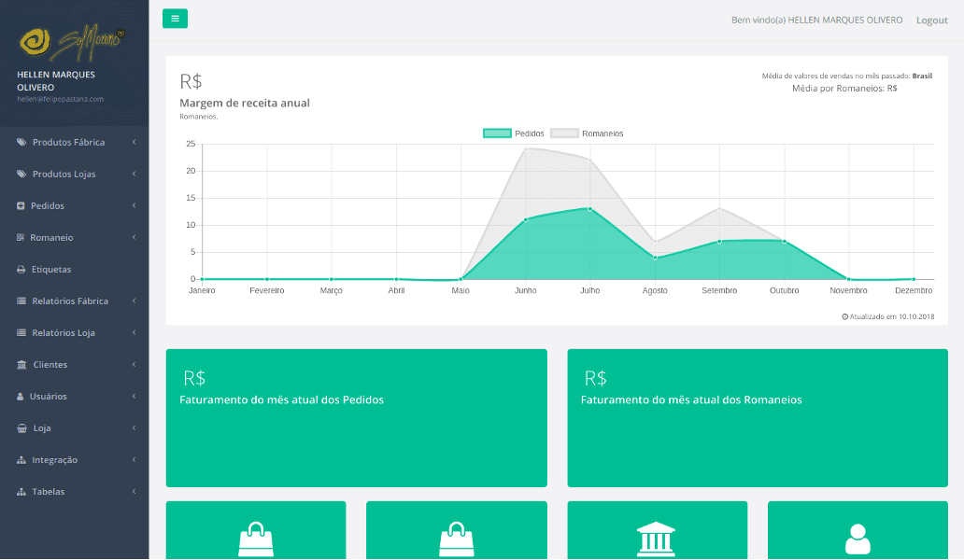Image resolution: width=964 pixels, height=560 pixels.
Task: Click the tag icon beside Produtos Fábrica
Action: click(21, 143)
